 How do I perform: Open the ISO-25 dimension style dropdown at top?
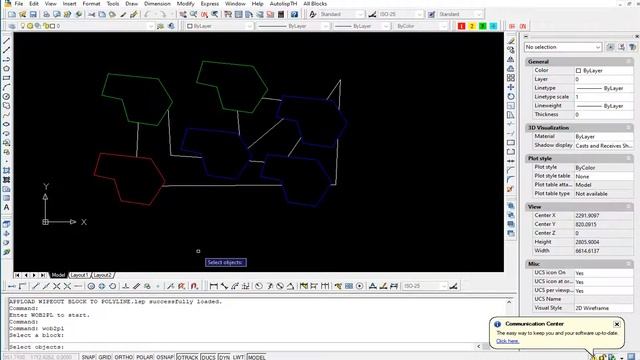pyautogui.click(x=400, y=14)
